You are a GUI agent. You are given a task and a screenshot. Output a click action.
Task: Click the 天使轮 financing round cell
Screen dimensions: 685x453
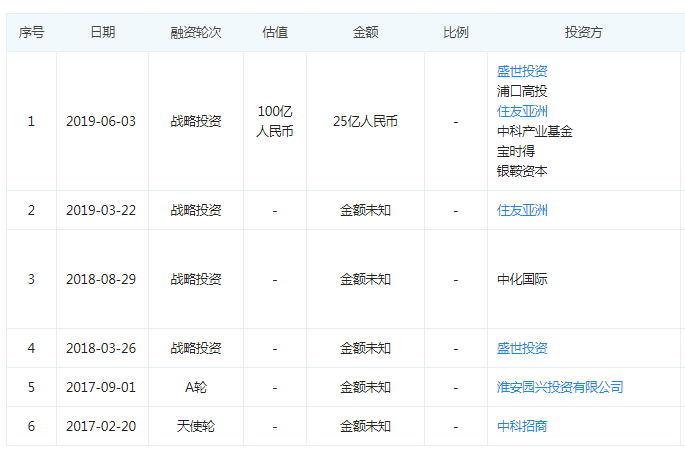pos(196,426)
